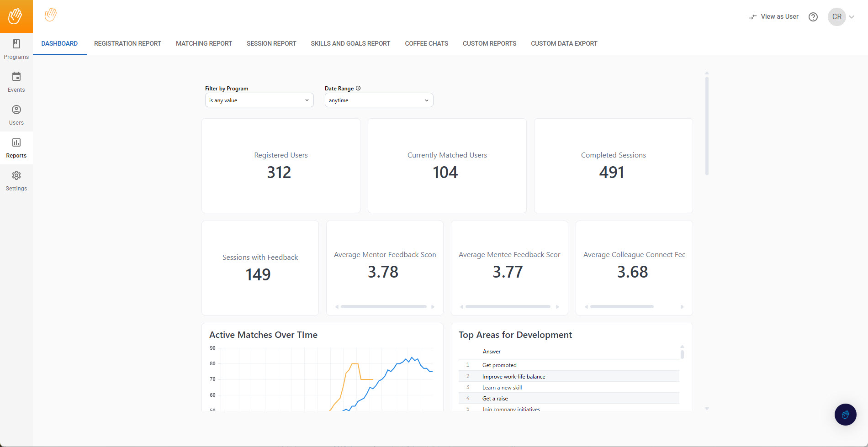The width and height of the screenshot is (868, 447).
Task: Select Reports in the sidebar
Action: click(16, 148)
